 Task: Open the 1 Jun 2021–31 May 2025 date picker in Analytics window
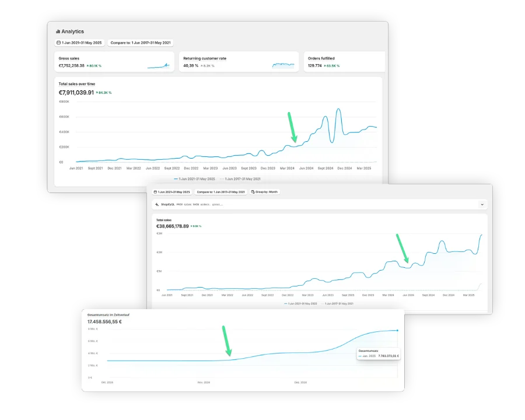pyautogui.click(x=79, y=43)
